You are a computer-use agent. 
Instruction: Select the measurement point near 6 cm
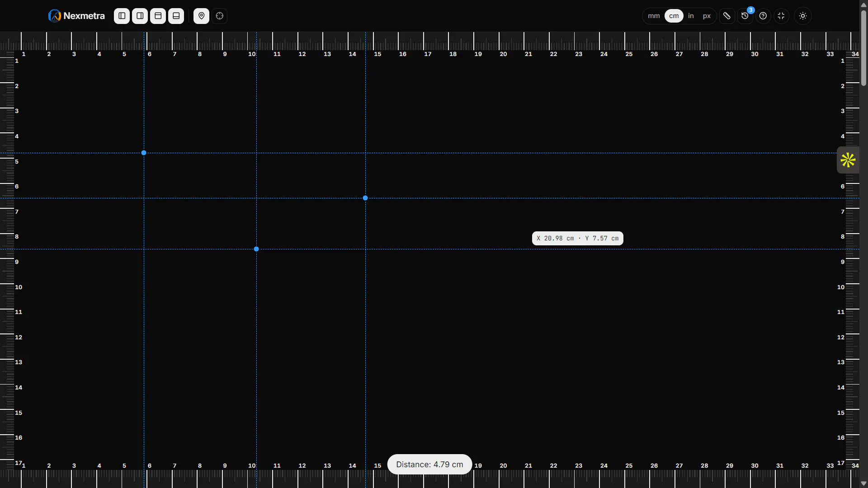tap(144, 153)
